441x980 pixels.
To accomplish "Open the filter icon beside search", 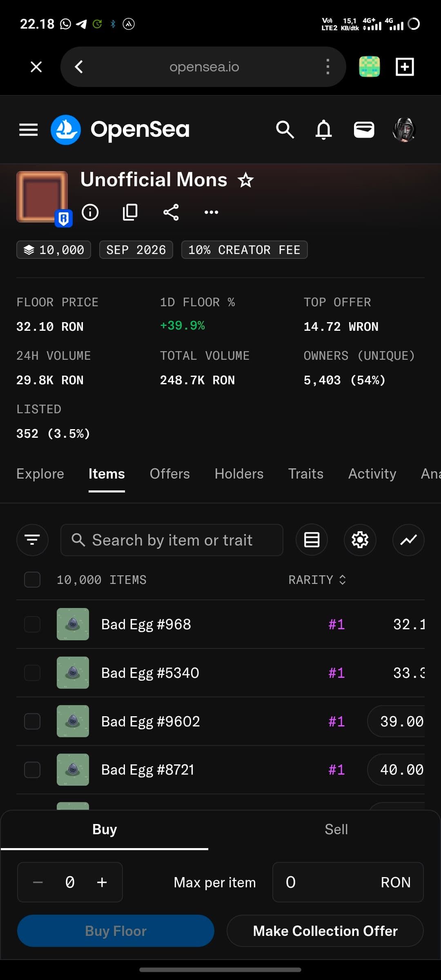I will (32, 540).
